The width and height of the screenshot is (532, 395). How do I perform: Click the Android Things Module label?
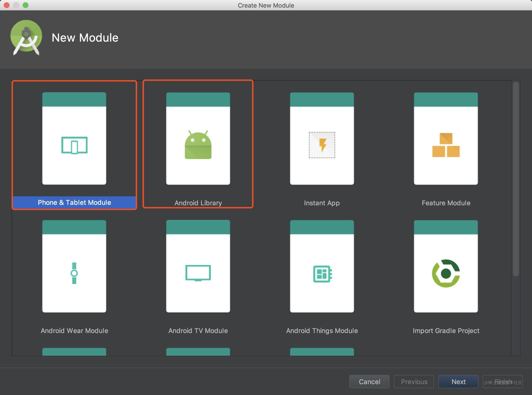click(x=322, y=330)
